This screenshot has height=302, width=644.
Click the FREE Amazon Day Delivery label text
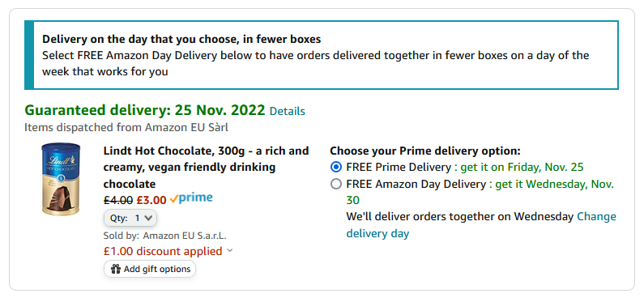416,184
